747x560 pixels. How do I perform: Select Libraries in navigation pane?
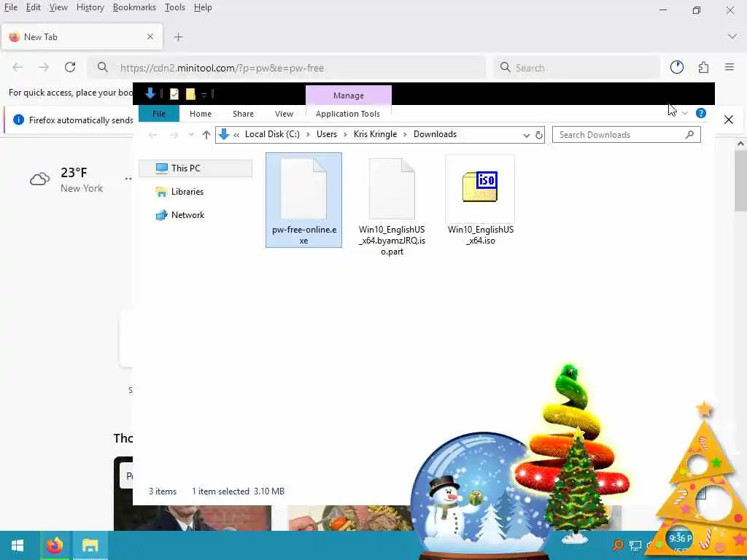point(187,192)
